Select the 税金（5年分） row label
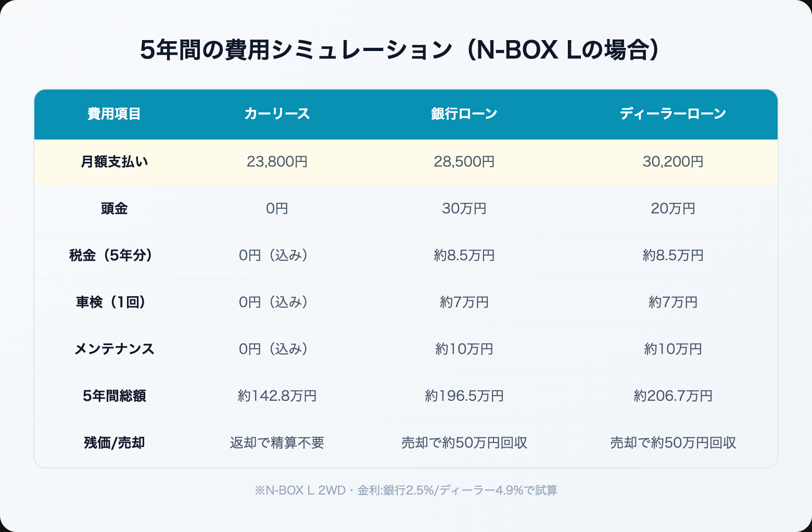The width and height of the screenshot is (812, 532). (114, 256)
